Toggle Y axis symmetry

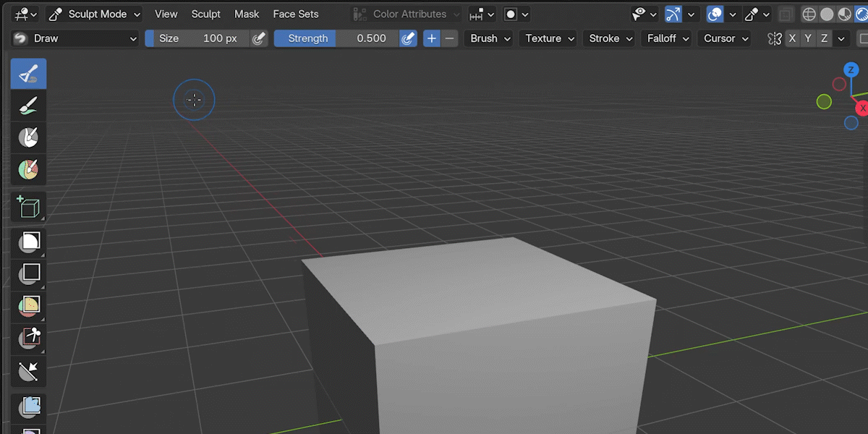coord(809,38)
